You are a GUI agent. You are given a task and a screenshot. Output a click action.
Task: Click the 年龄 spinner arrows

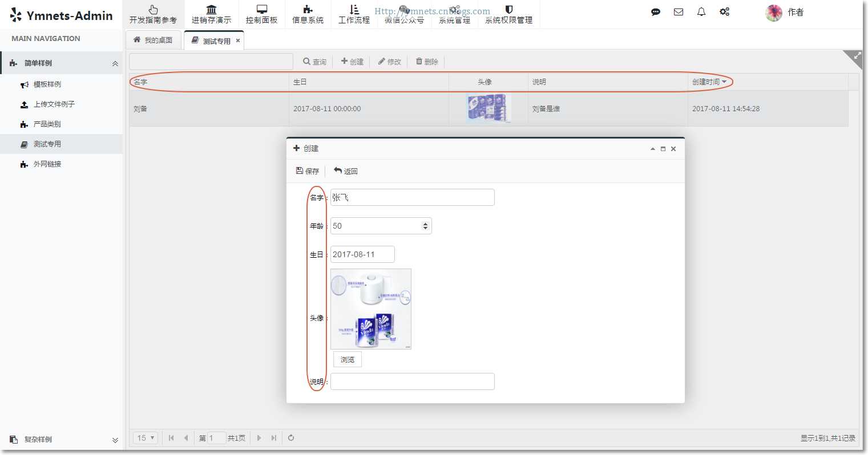[x=426, y=226]
